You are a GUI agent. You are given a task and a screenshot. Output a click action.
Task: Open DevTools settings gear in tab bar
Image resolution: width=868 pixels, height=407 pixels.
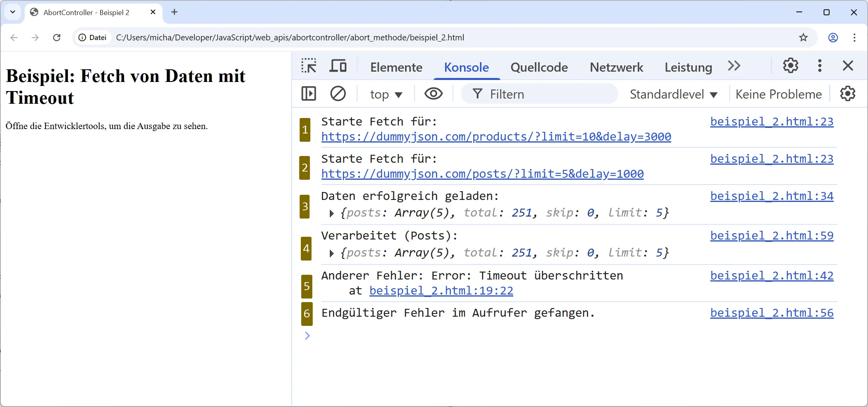[x=790, y=66]
